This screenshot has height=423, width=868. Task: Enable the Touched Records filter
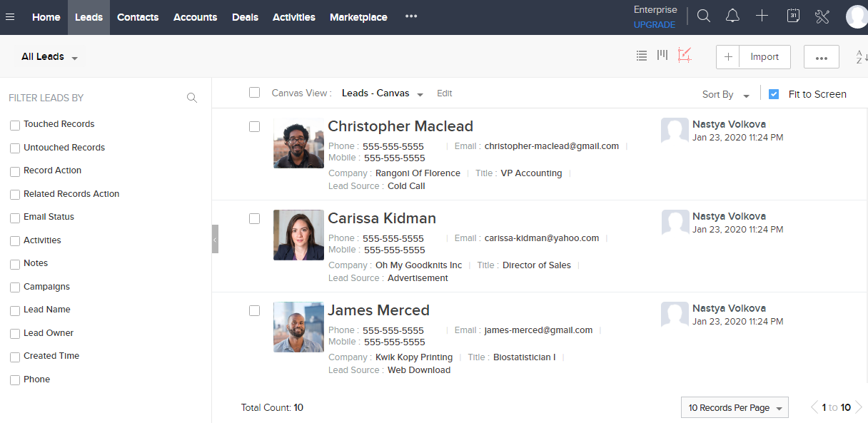pyautogui.click(x=15, y=125)
